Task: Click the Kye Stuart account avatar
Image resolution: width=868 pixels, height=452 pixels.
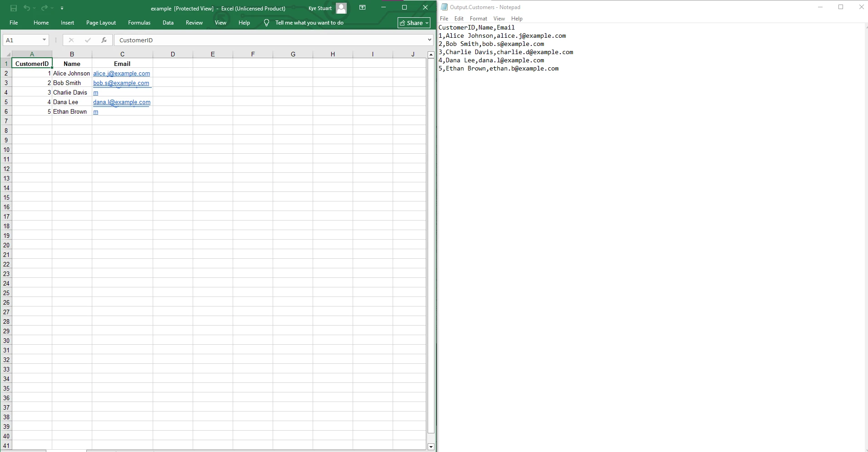Action: coord(341,8)
